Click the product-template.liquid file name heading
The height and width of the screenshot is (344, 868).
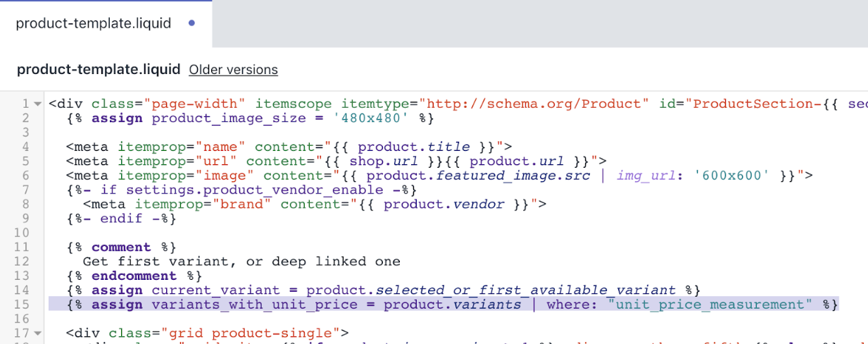tap(99, 70)
